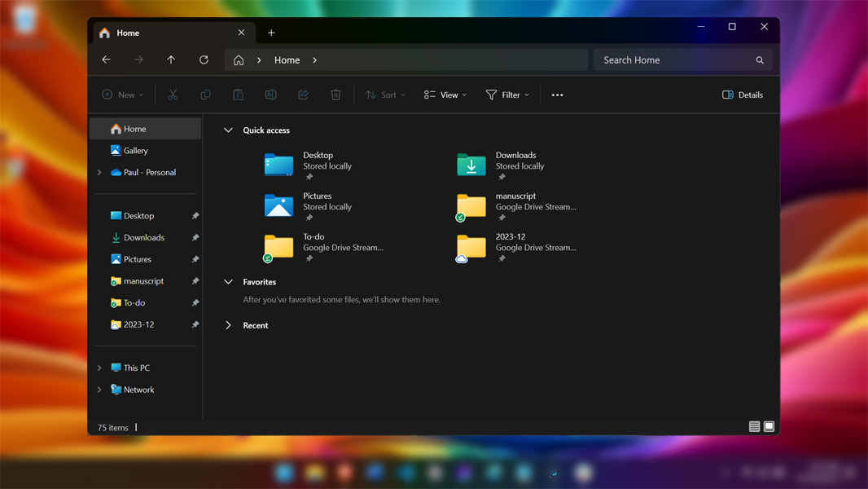Open the Sort dropdown
868x489 pixels.
pyautogui.click(x=384, y=95)
